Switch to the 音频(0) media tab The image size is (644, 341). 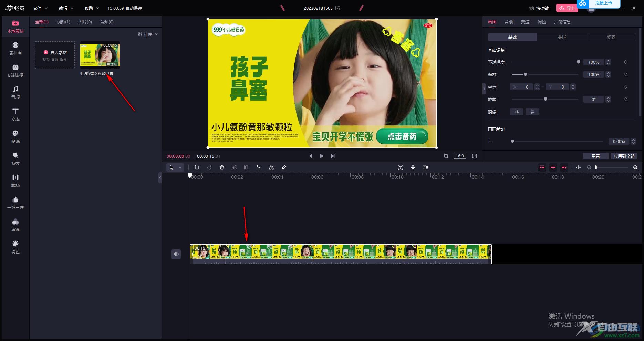107,22
